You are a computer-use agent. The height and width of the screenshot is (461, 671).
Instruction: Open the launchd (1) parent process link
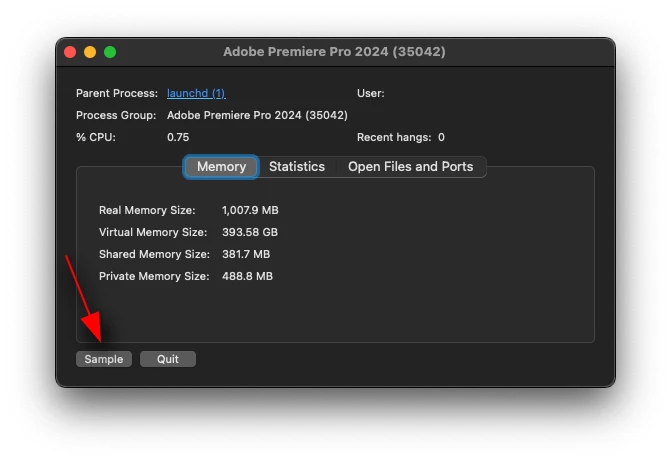pos(196,93)
